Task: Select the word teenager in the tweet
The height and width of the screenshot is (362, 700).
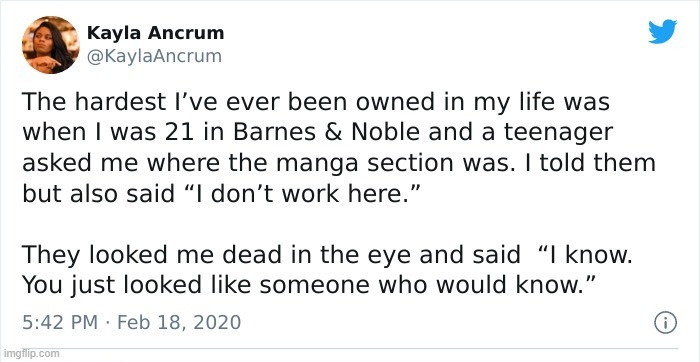Action: (545, 133)
